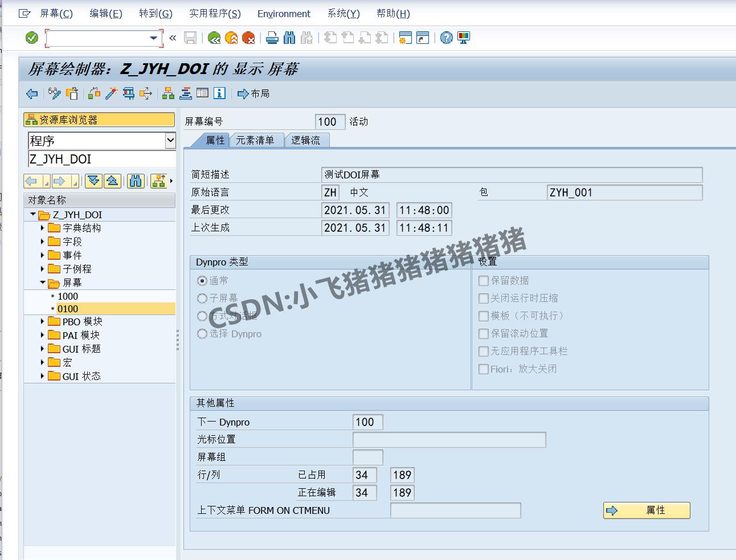Select the 子屏幕 radio button
The image size is (736, 560).
point(203,298)
